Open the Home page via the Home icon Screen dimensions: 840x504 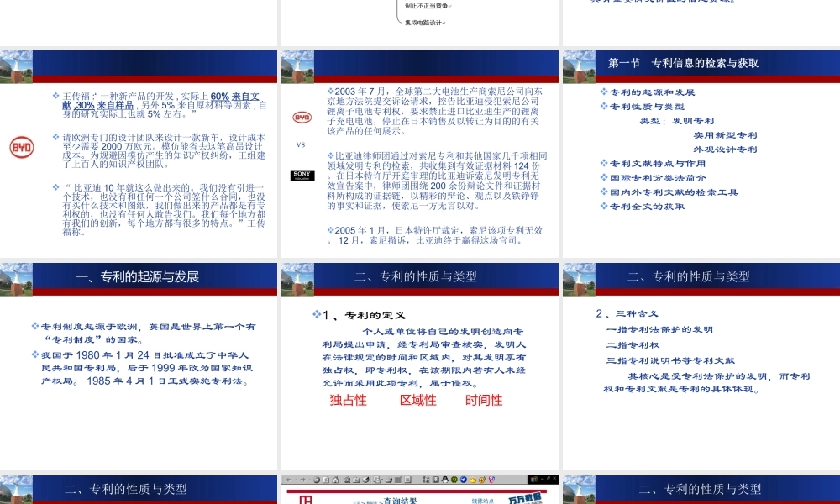tap(334, 480)
